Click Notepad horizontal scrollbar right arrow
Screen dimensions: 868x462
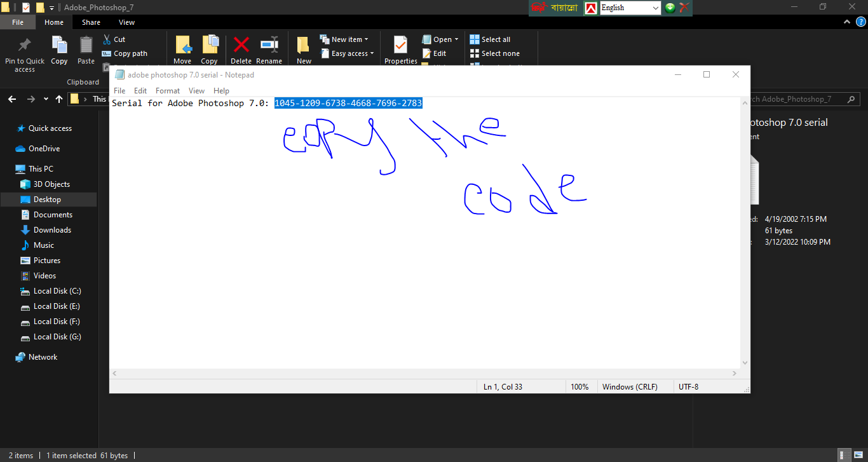[x=735, y=374]
